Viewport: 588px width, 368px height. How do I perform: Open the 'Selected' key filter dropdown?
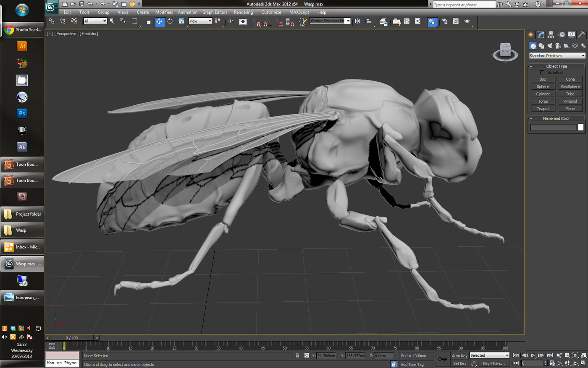(489, 355)
